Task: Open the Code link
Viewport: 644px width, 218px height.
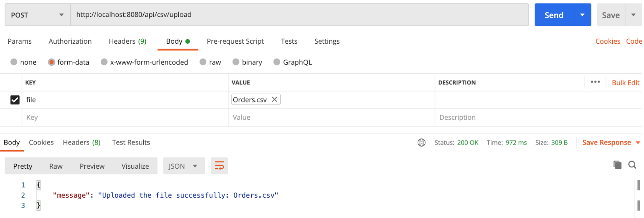Action: 634,41
